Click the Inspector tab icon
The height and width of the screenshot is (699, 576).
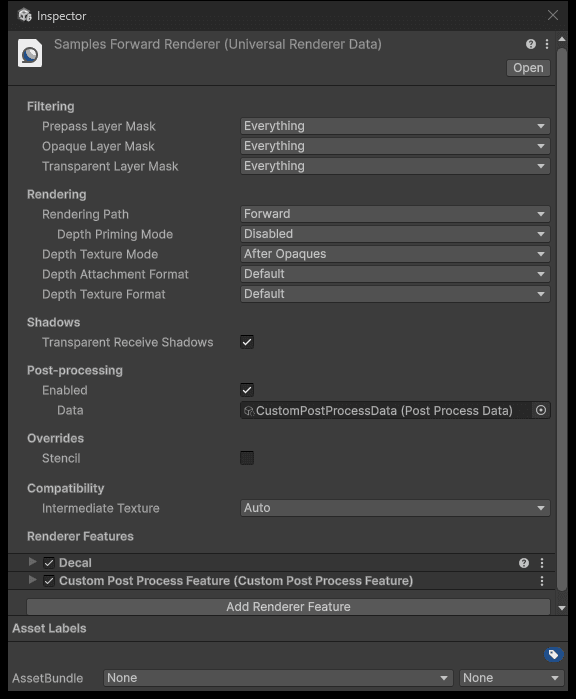click(25, 15)
